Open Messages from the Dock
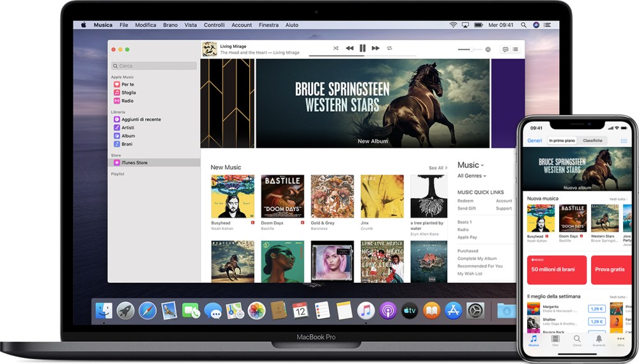The width and height of the screenshot is (639, 364). 213,310
